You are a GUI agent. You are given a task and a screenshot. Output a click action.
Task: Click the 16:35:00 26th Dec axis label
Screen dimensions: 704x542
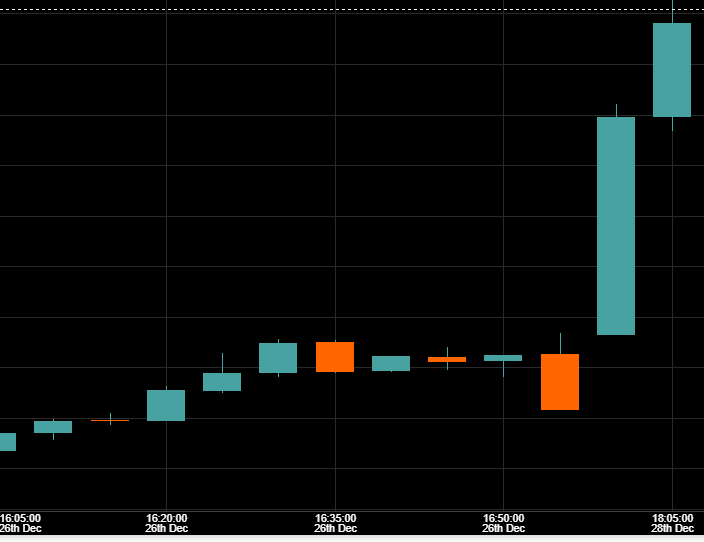tap(335, 523)
